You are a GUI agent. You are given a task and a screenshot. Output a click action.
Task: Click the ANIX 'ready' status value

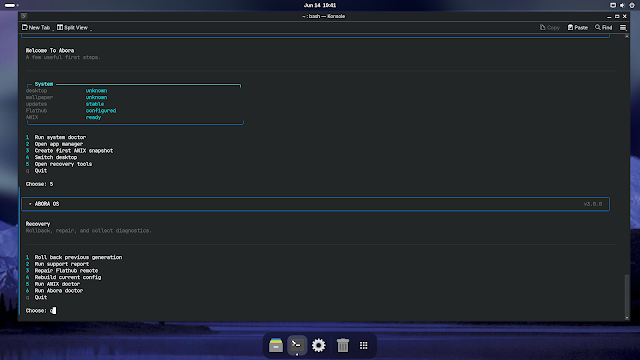pyautogui.click(x=93, y=117)
